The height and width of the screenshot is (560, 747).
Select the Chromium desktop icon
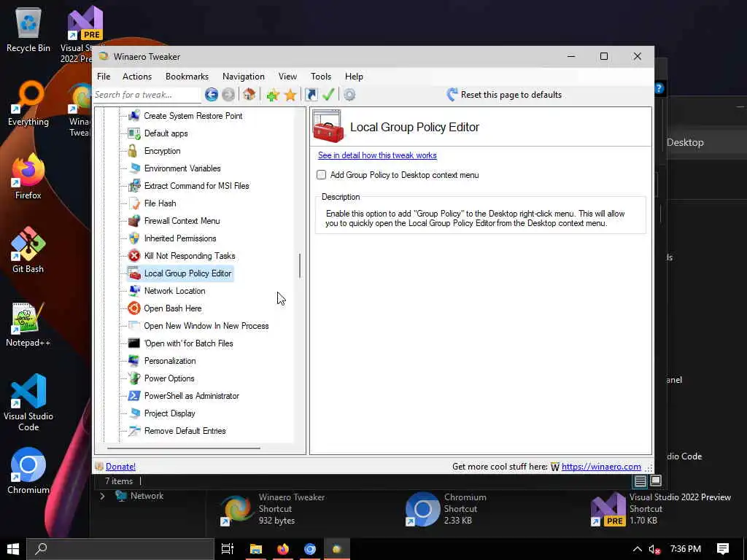28,471
